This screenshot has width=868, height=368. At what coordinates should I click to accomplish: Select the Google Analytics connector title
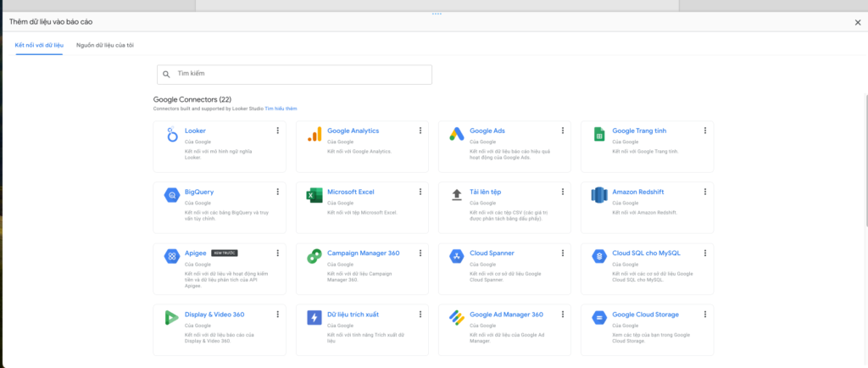pos(353,131)
